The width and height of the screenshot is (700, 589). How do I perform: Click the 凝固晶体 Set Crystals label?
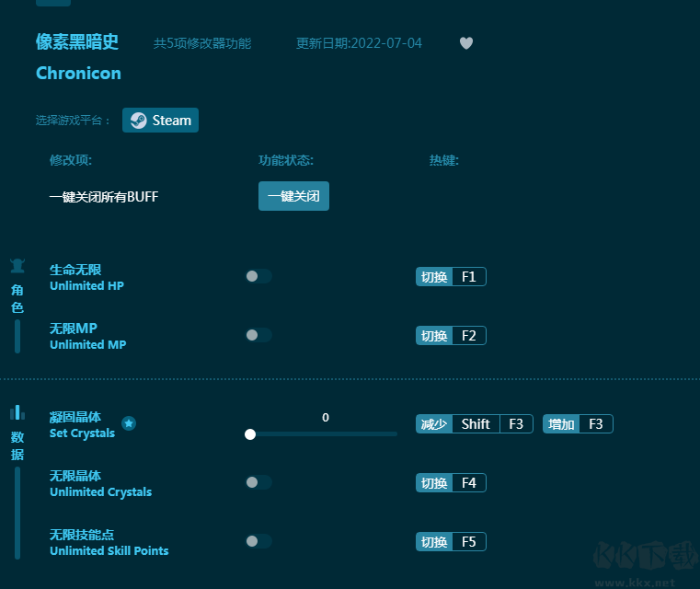pos(82,424)
